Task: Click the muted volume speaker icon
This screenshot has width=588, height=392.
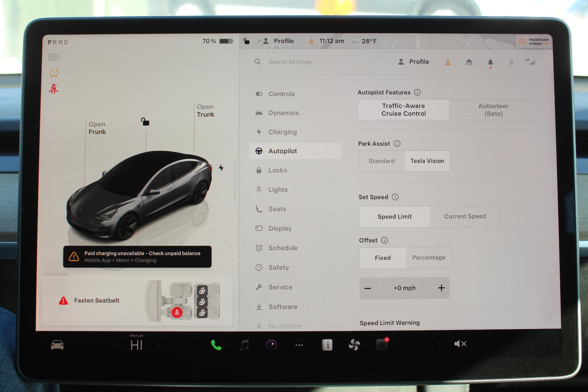Action: [460, 344]
